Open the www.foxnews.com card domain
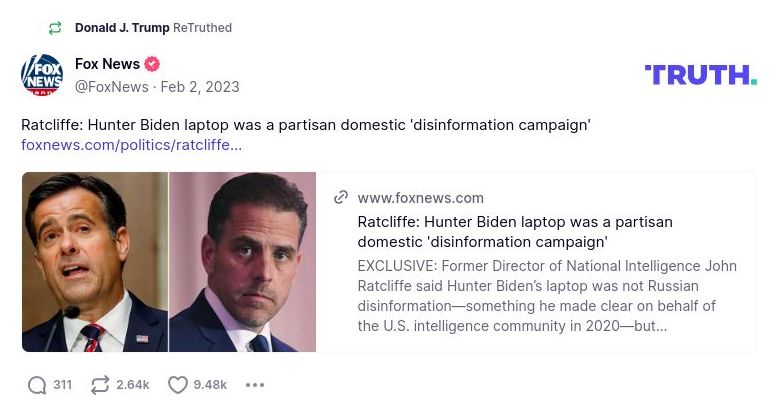This screenshot has height=415, width=778. (x=420, y=198)
